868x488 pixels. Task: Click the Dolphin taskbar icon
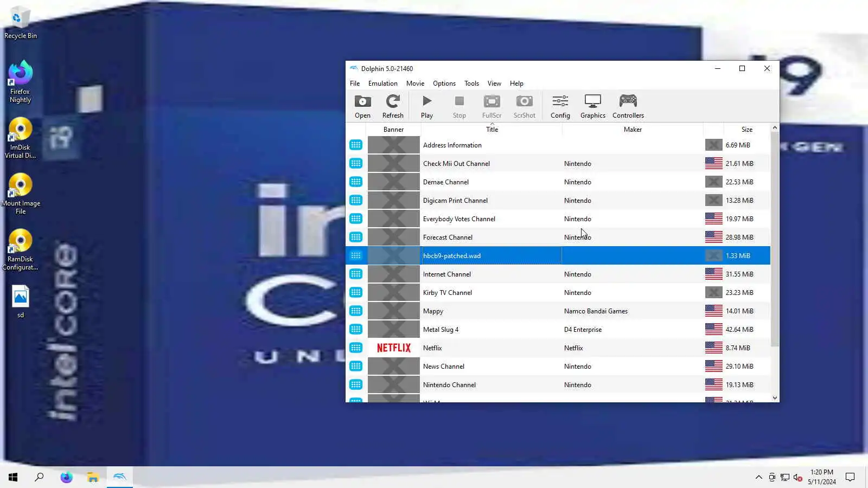click(119, 477)
